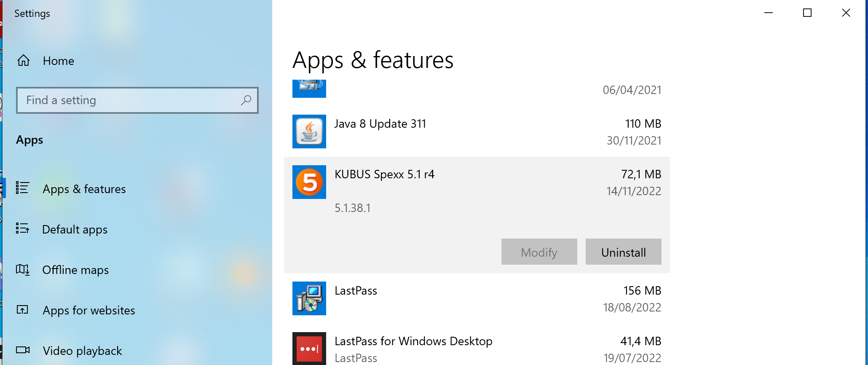Select the KUBUS Spexx 5.1 r4 name
Screen dimensions: 868x365
[384, 174]
